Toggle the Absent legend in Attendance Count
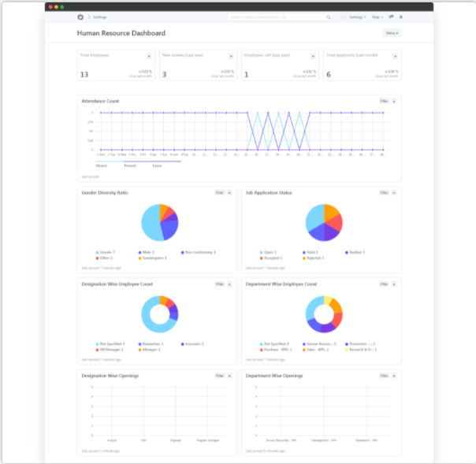The height and width of the screenshot is (464, 476). point(102,166)
